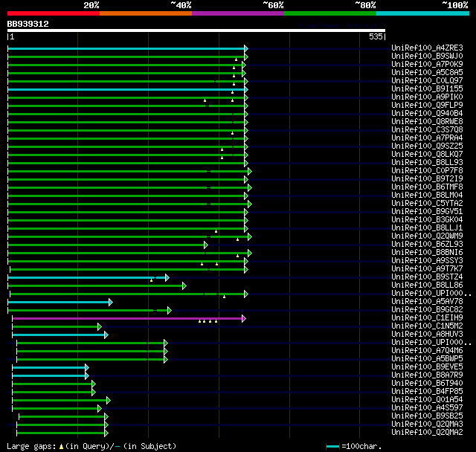This screenshot has height=452, width=476.
Task: Click the arrowhead ending the UniRef100_B8LL86 bar
Action: pyautogui.click(x=184, y=286)
